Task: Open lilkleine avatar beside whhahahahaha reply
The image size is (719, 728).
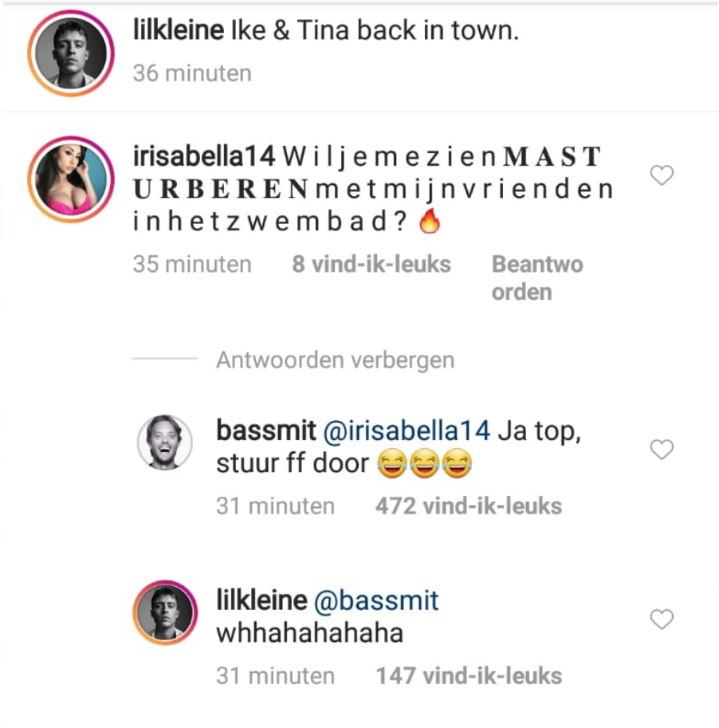Action: 165,612
